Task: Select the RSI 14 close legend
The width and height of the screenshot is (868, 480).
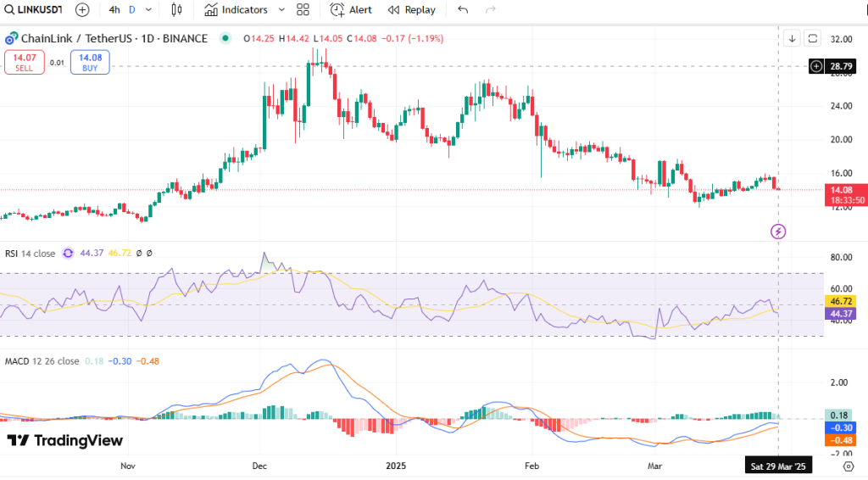Action: tap(31, 253)
